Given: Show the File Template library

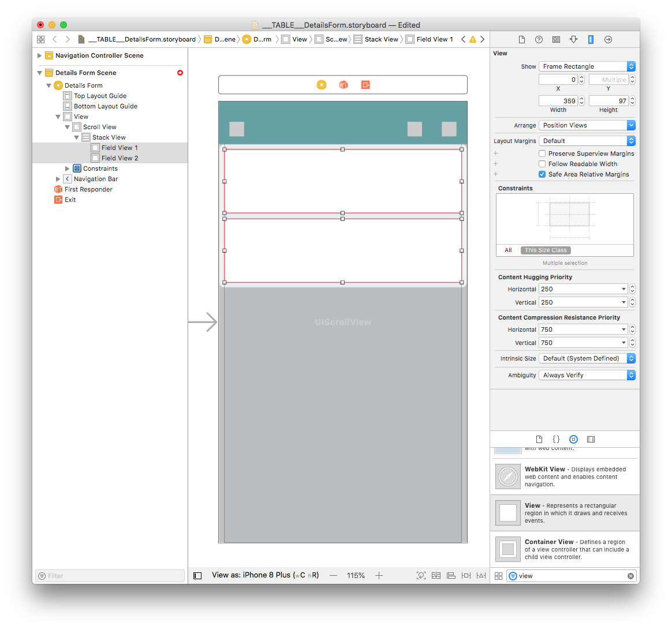Looking at the screenshot, I should [539, 440].
